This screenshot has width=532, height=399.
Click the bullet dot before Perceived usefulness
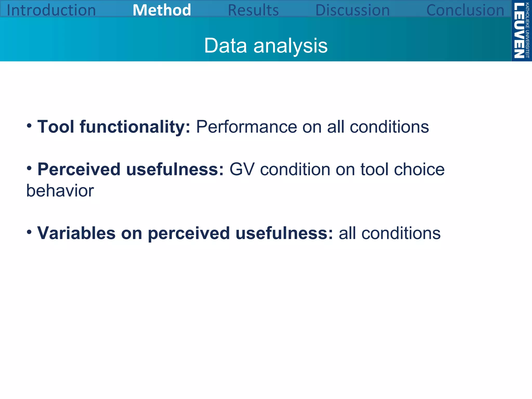(x=29, y=169)
